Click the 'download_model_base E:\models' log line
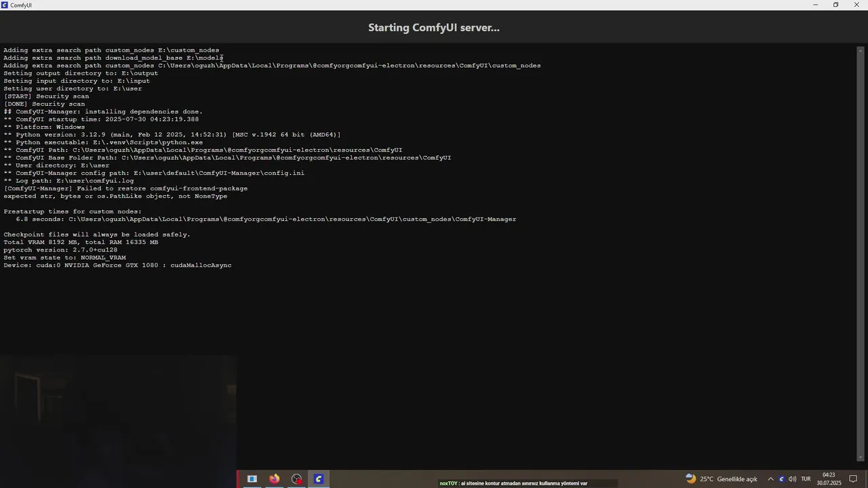This screenshot has height=488, width=868. click(x=113, y=58)
